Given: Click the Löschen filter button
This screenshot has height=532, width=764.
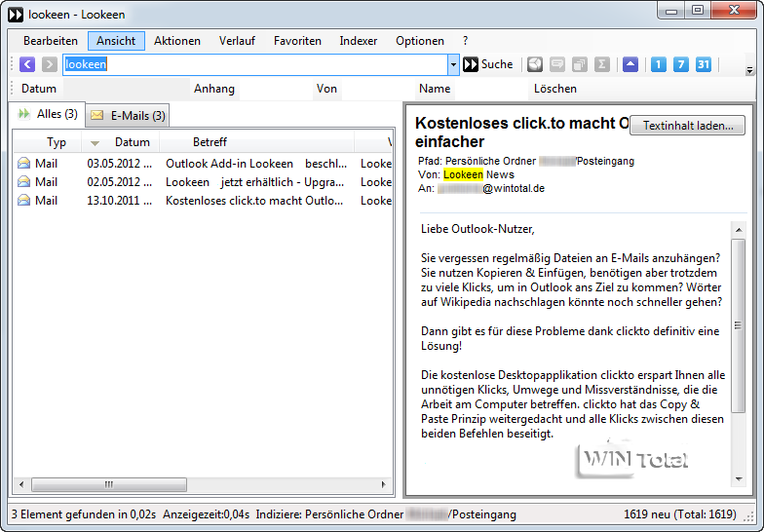Looking at the screenshot, I should pos(555,89).
